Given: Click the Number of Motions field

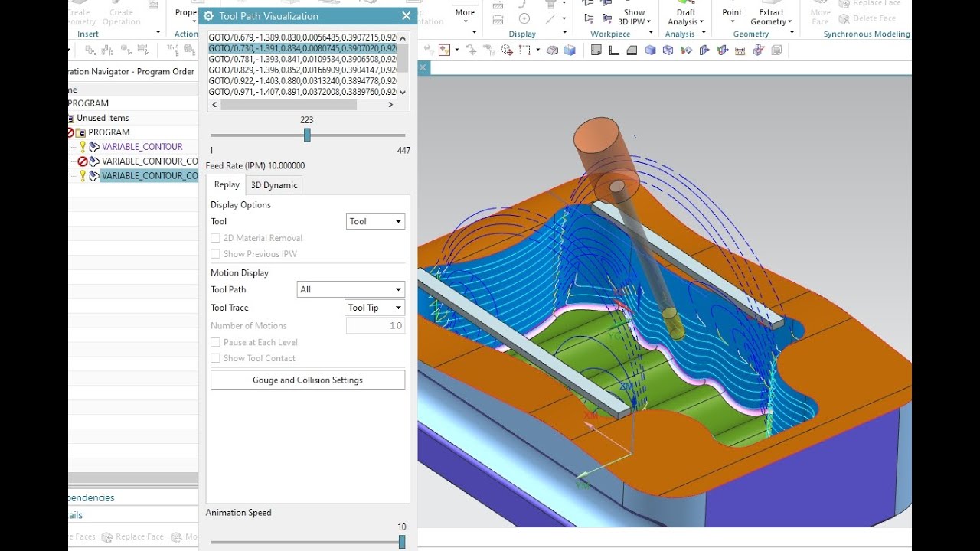Looking at the screenshot, I should [375, 325].
